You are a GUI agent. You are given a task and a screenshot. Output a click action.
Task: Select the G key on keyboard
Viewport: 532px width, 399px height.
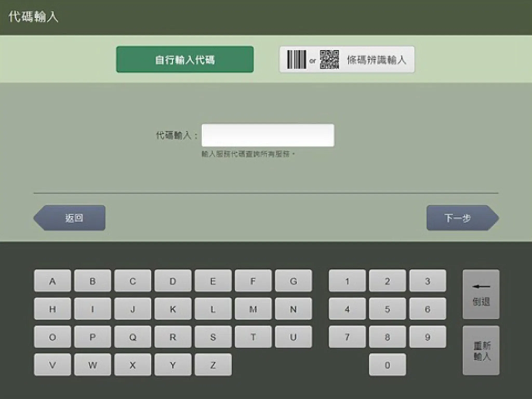tap(294, 281)
